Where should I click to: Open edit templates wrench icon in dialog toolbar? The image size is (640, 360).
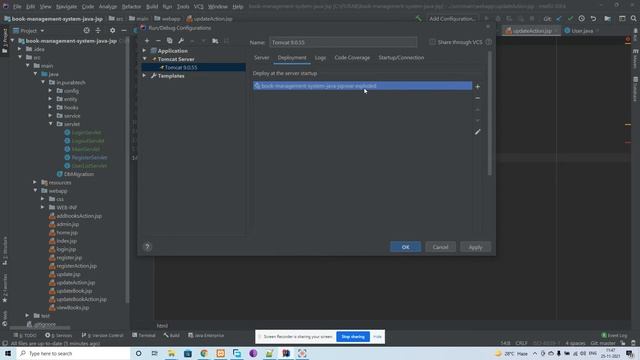tap(181, 41)
